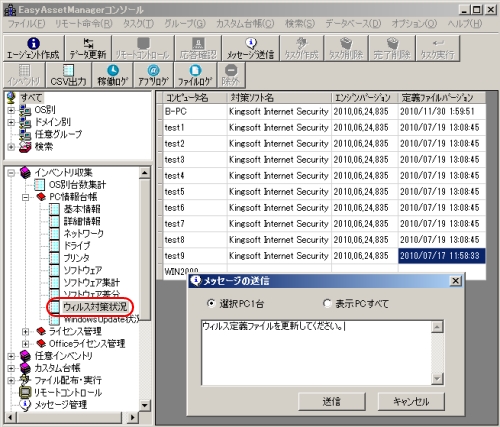The height and width of the screenshot is (427, 500).
Task: Sort by the エンジンバージョン column header
Action: (365, 98)
